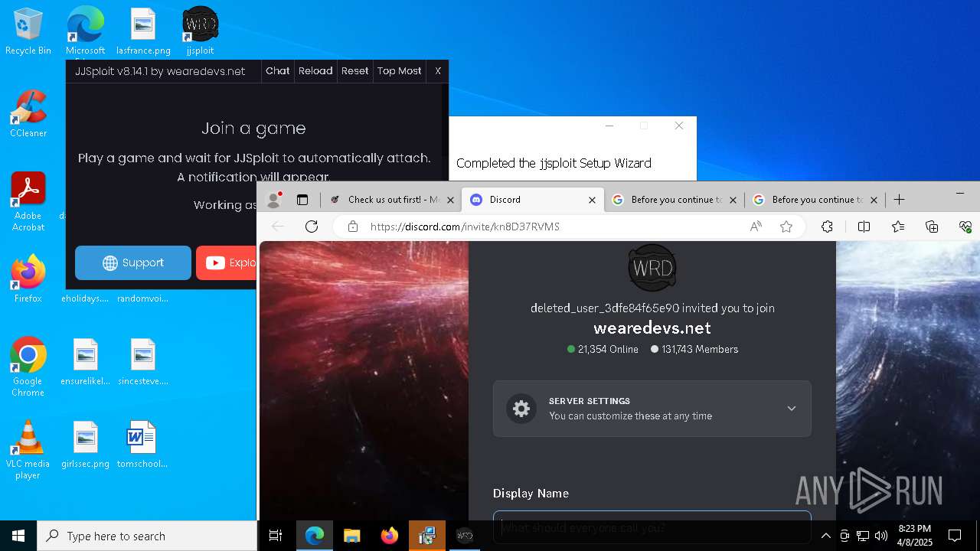Close the JJSploit window with X
This screenshot has height=551, width=980.
pyautogui.click(x=438, y=71)
